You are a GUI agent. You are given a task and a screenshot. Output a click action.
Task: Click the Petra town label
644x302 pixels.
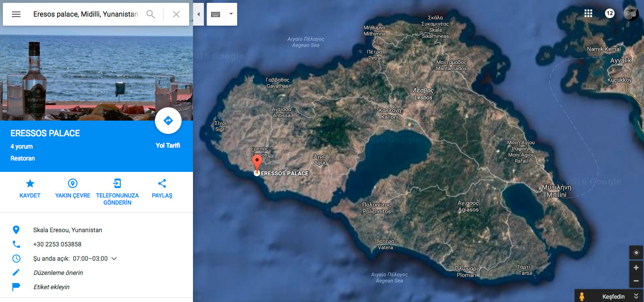tap(375, 55)
